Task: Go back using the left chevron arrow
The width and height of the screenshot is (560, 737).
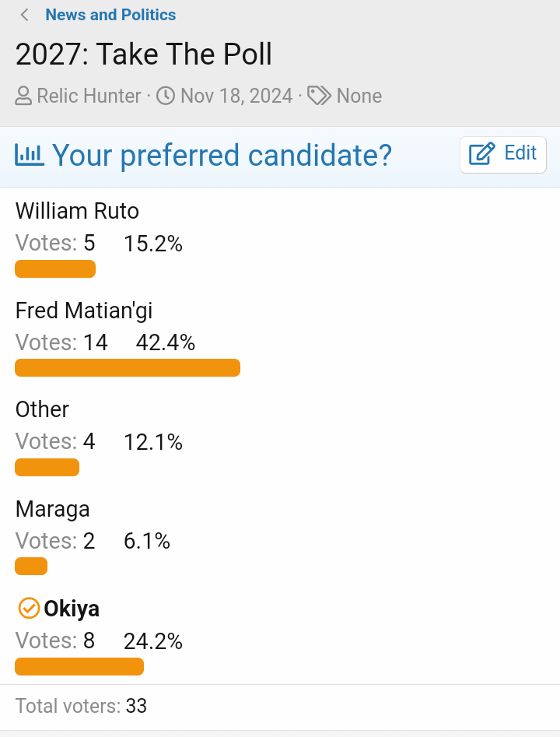Action: [24, 15]
